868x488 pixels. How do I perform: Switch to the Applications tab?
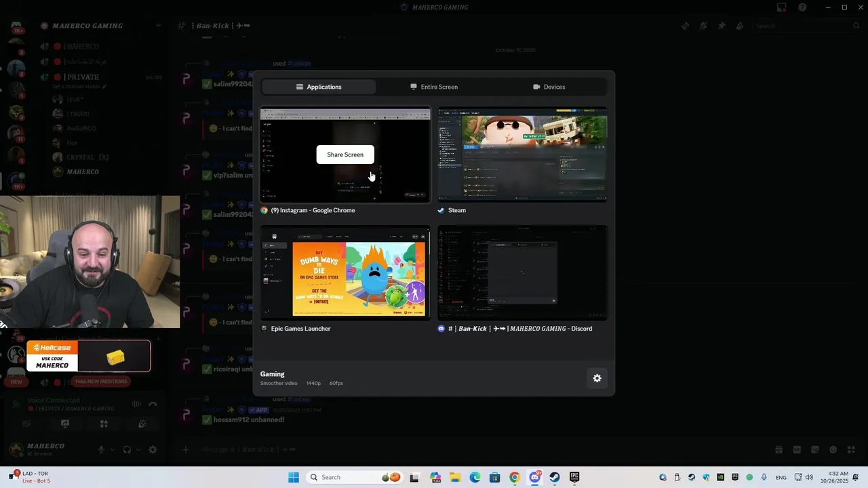click(x=319, y=87)
